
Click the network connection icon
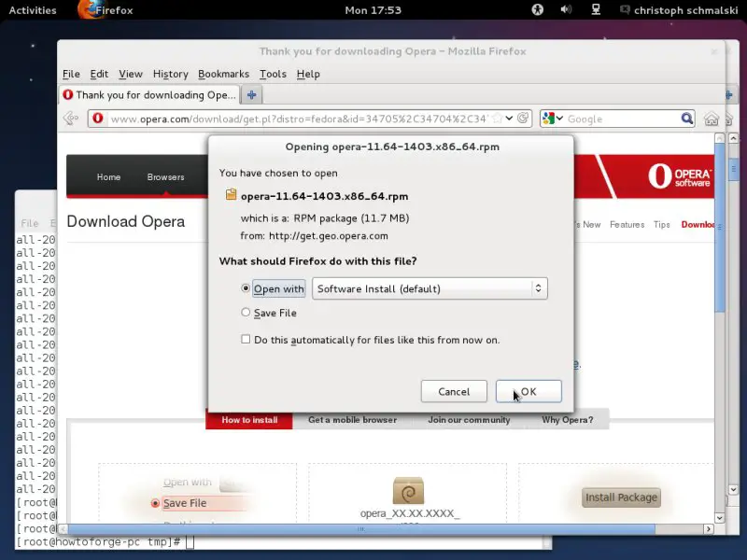pyautogui.click(x=596, y=9)
